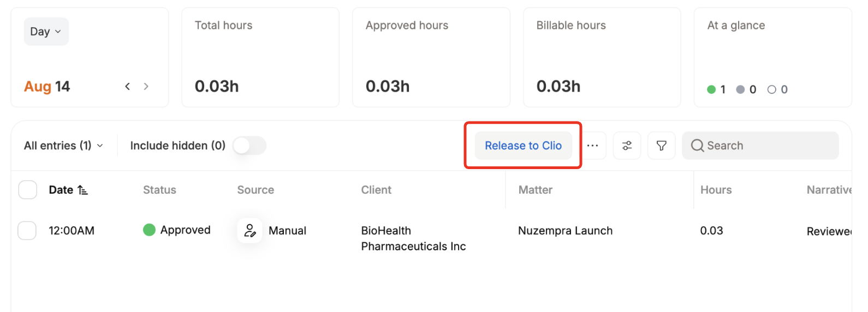Click the magnifier icon in Search

(697, 146)
